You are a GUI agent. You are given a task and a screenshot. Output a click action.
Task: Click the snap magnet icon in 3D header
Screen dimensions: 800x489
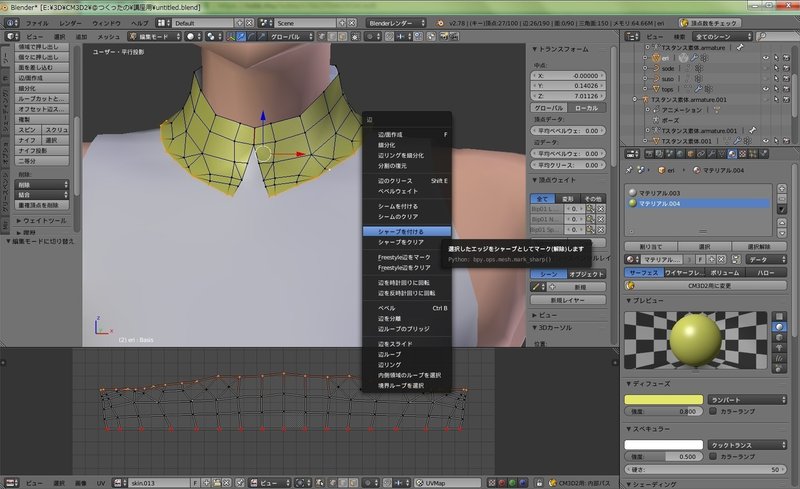pyautogui.click(x=390, y=37)
